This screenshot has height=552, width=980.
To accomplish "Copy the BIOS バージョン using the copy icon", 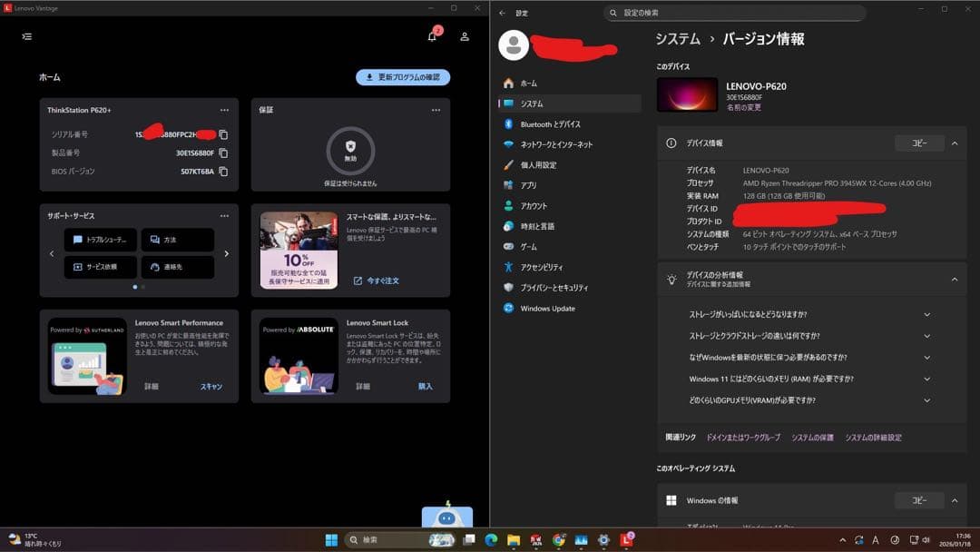I will 223,171.
